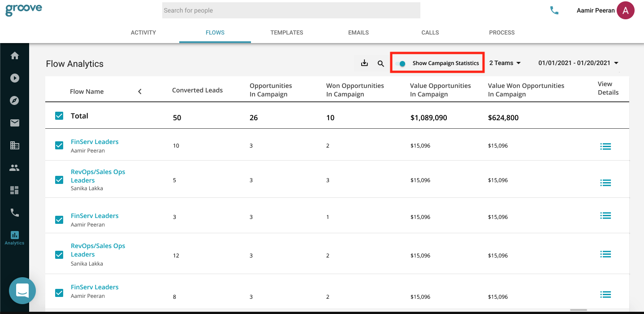Open RevOps/Sales Ops Leaders flow with 5 leads
The width and height of the screenshot is (644, 314).
pos(98,176)
